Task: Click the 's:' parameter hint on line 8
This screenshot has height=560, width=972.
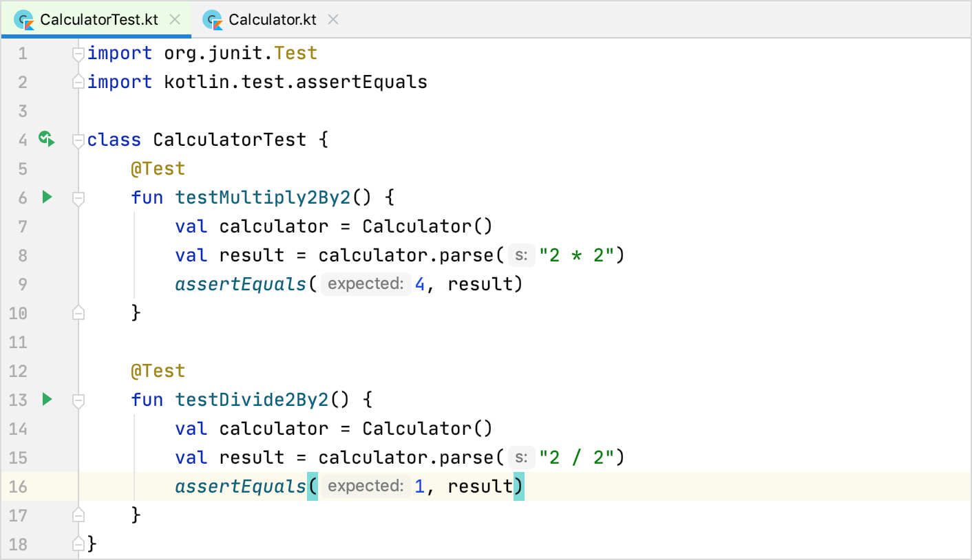Action: [522, 255]
